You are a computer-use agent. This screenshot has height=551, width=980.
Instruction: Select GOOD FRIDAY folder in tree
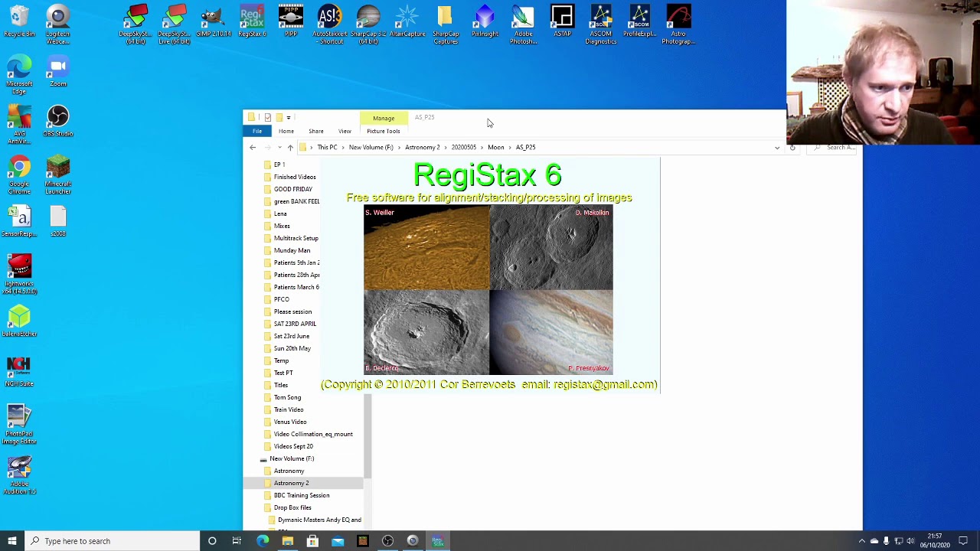(292, 189)
